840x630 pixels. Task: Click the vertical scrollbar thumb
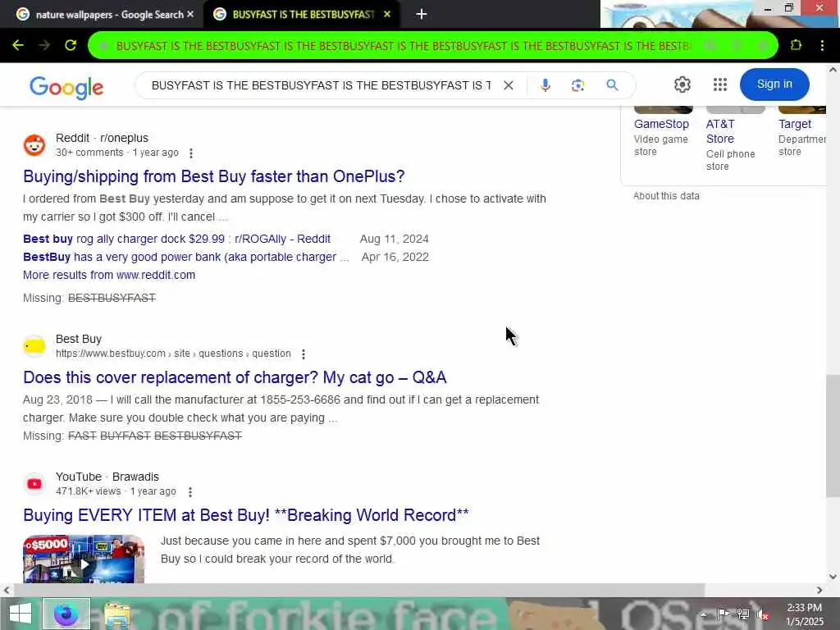(x=833, y=436)
